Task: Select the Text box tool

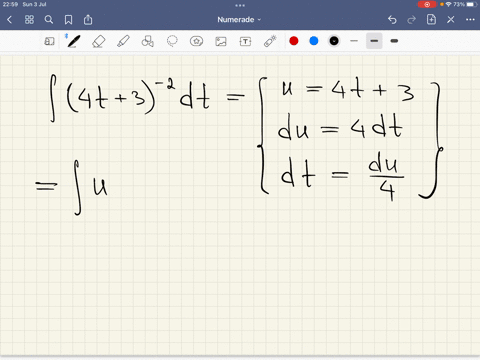Action: [x=245, y=41]
